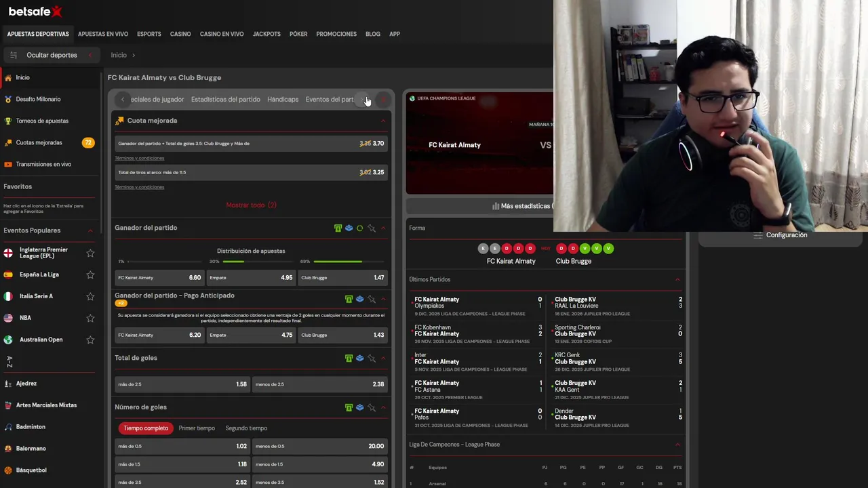The width and height of the screenshot is (868, 488).
Task: Open Casino en Vivo menu item
Action: [222, 34]
